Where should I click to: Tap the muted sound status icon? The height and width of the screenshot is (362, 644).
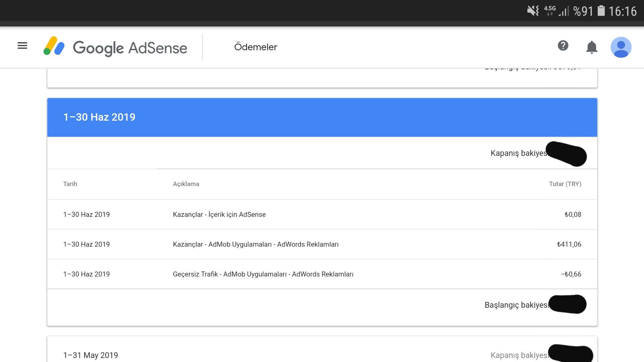tap(533, 11)
